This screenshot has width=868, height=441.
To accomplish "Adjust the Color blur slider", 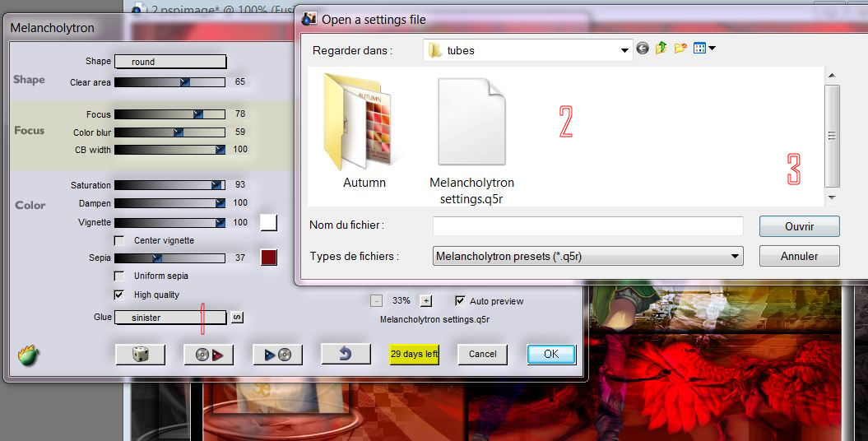I will (x=170, y=132).
